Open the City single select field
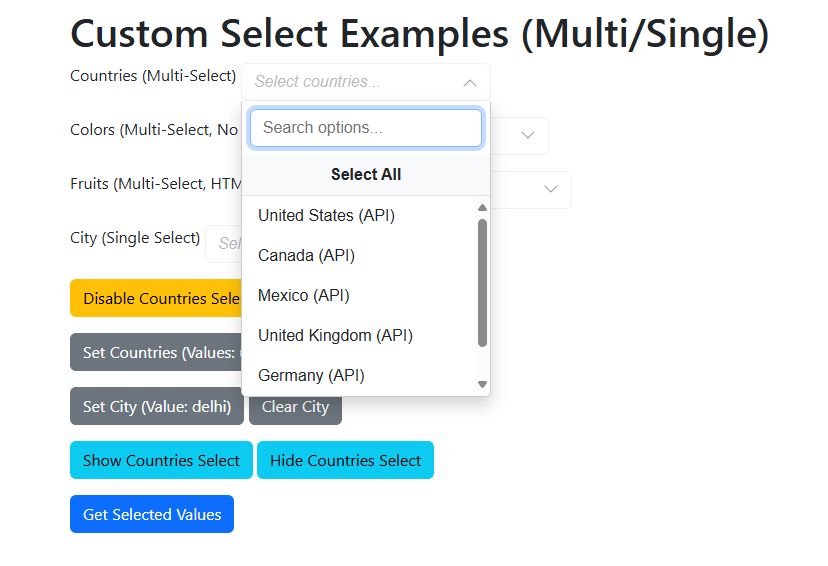Screen dimensions: 828x566 coord(224,243)
